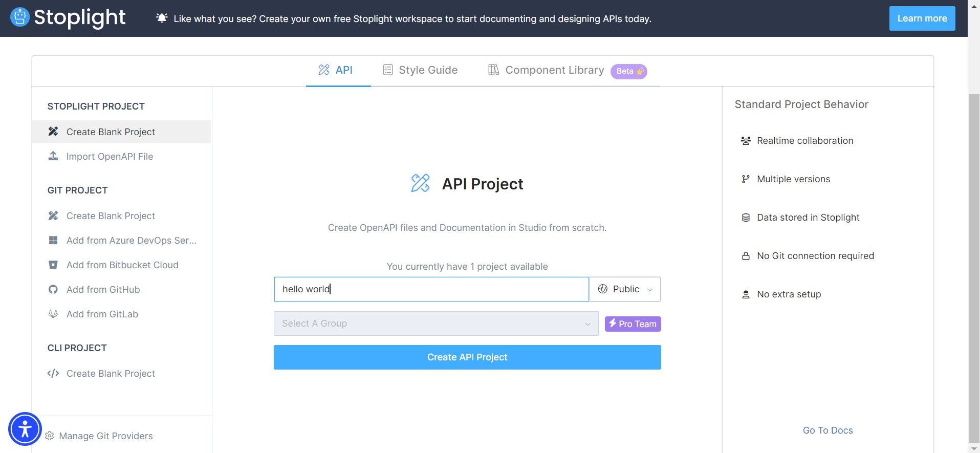Click the Select A Group chevron arrow

588,324
